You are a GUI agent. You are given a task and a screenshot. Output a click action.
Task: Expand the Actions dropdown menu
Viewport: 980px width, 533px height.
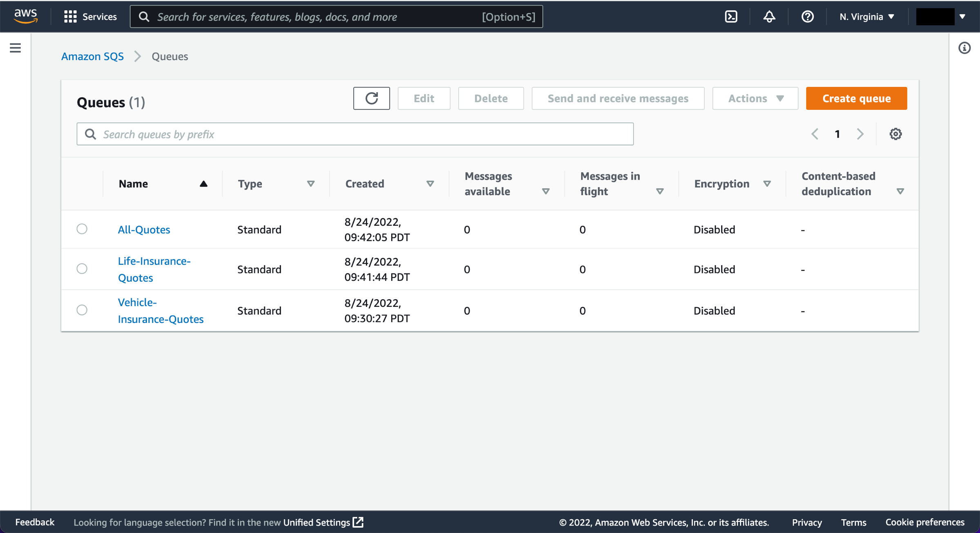755,98
